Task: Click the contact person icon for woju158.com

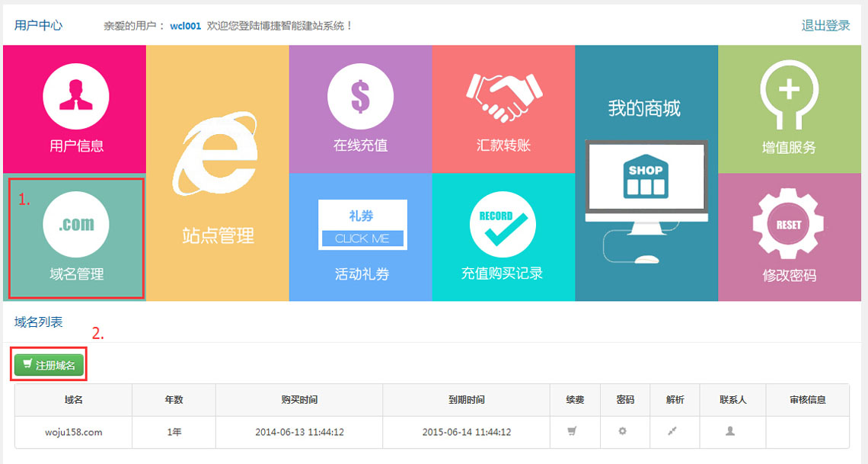Action: tap(730, 431)
